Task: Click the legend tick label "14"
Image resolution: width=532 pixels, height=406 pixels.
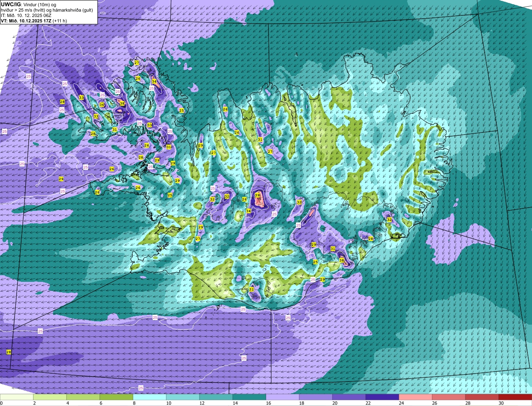Action: 235,403
